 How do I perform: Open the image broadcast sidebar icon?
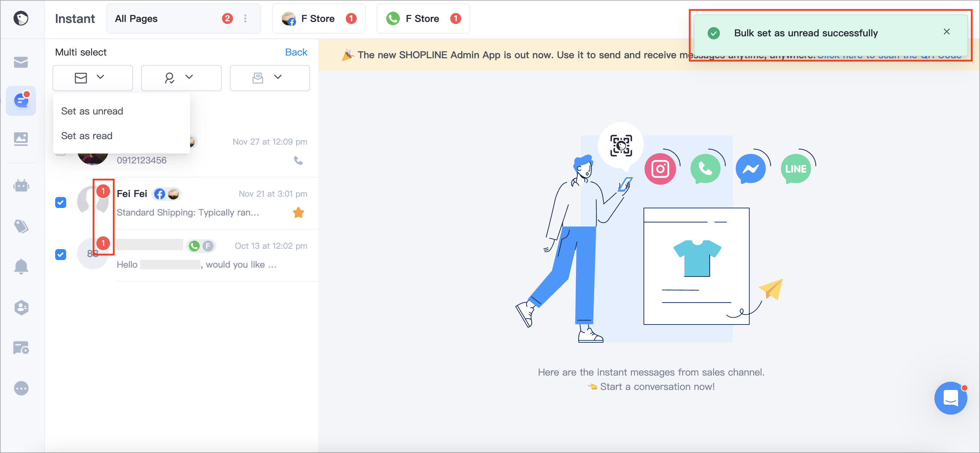coord(21,139)
